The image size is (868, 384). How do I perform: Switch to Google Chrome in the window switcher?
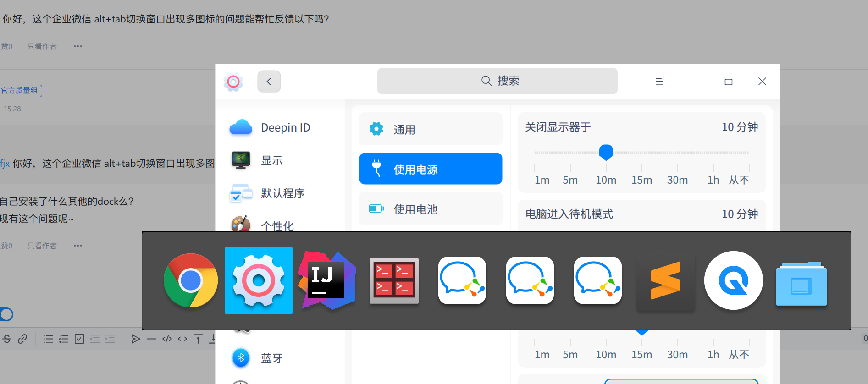(191, 280)
